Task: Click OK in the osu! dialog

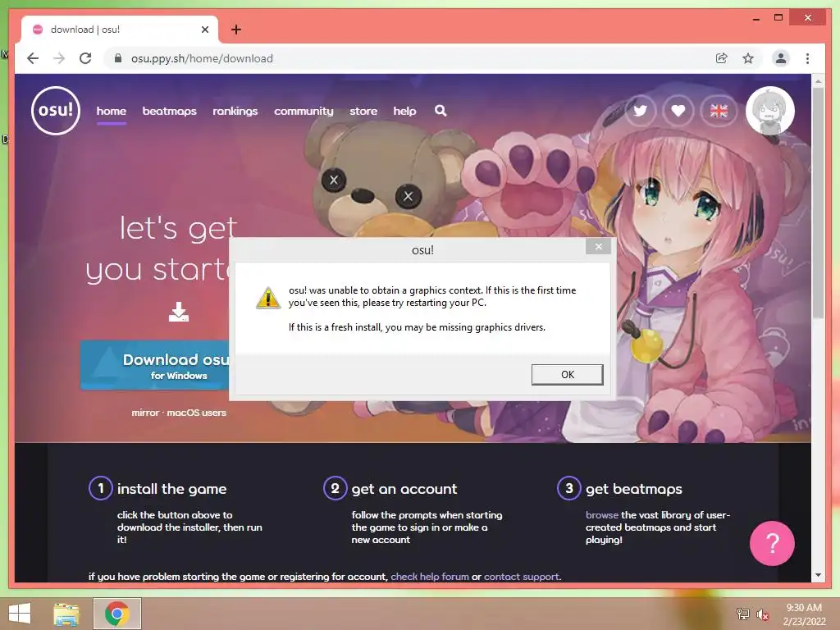Action: [x=568, y=374]
